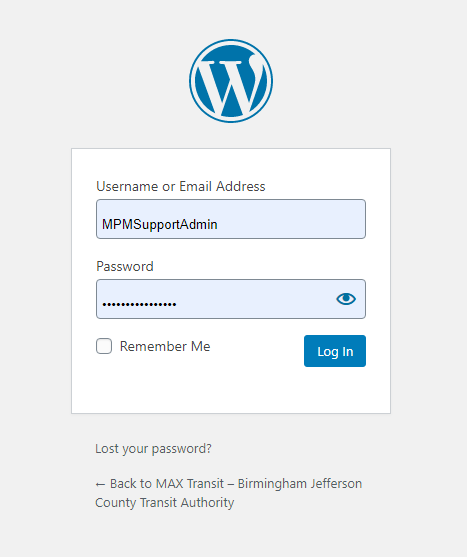Screen dimensions: 467x557
Task: Open the Lost your password link
Action: 153,449
